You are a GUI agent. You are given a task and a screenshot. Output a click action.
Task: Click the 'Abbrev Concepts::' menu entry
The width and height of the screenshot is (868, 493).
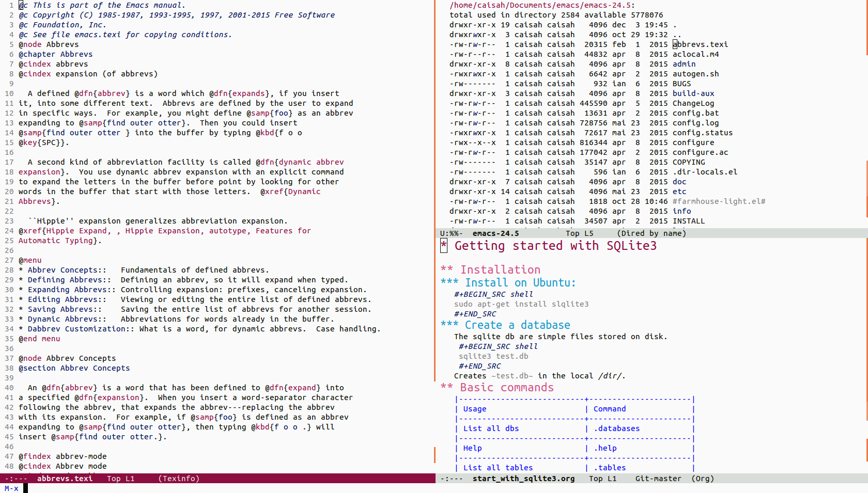click(67, 270)
